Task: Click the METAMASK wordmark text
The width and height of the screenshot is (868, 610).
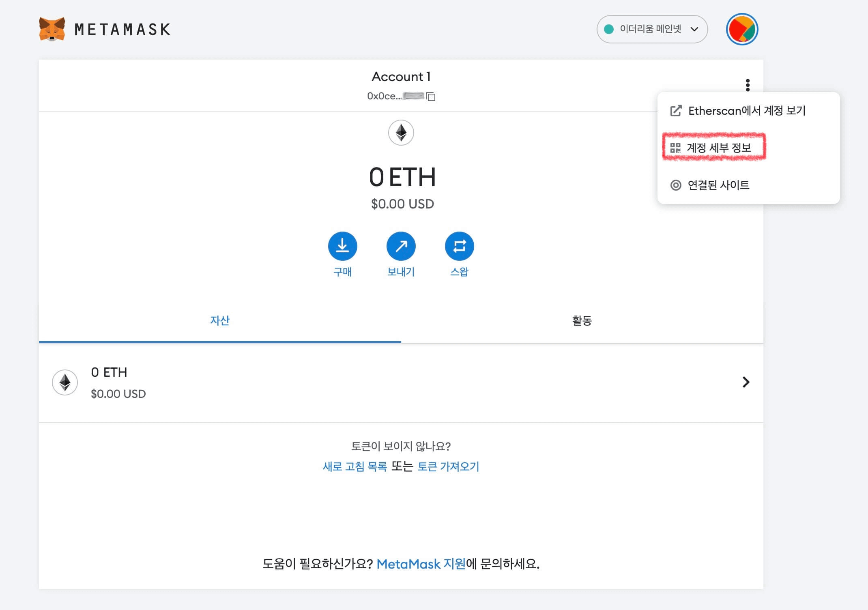Action: tap(122, 30)
